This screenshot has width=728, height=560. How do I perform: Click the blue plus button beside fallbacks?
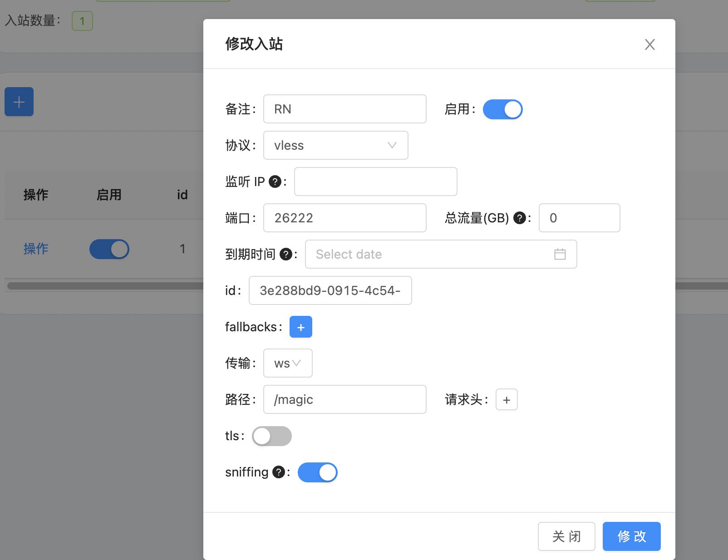click(300, 327)
